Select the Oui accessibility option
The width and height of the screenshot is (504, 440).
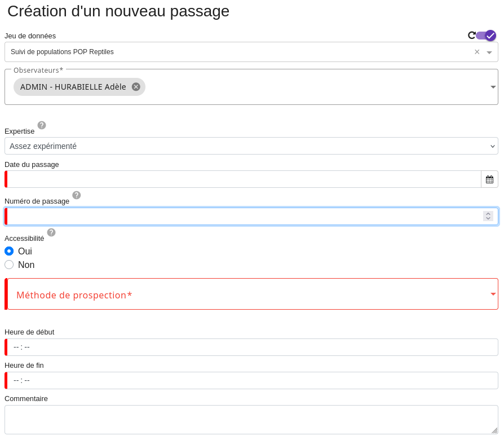9,251
